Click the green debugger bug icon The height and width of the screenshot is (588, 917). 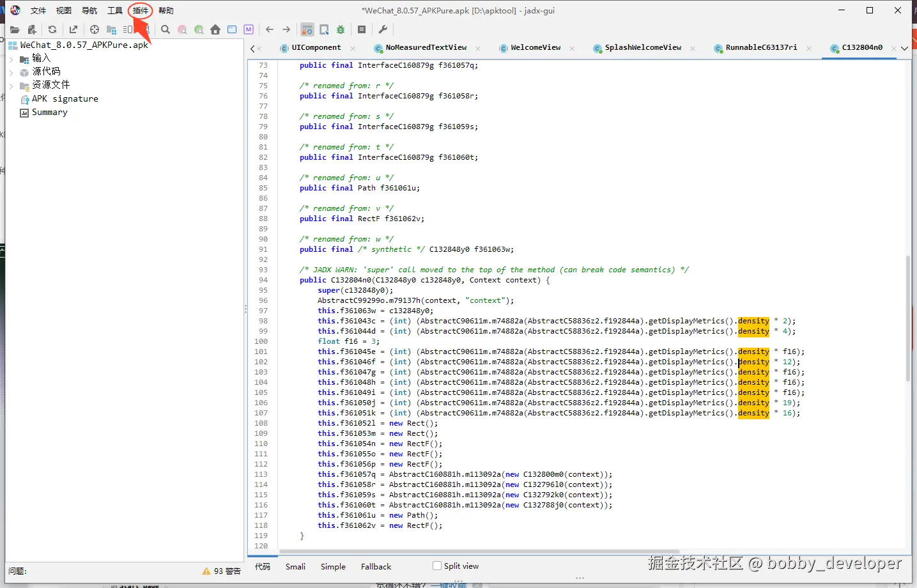tap(341, 29)
